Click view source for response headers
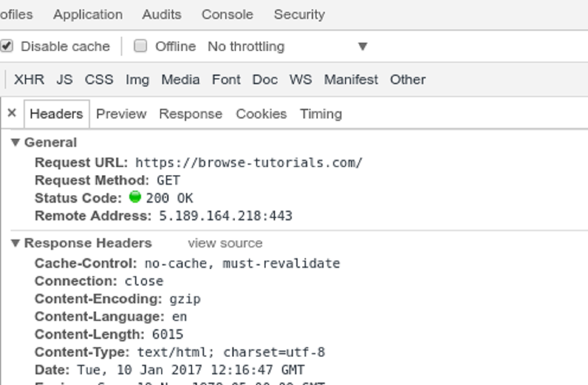This screenshot has width=588, height=385. coord(225,243)
